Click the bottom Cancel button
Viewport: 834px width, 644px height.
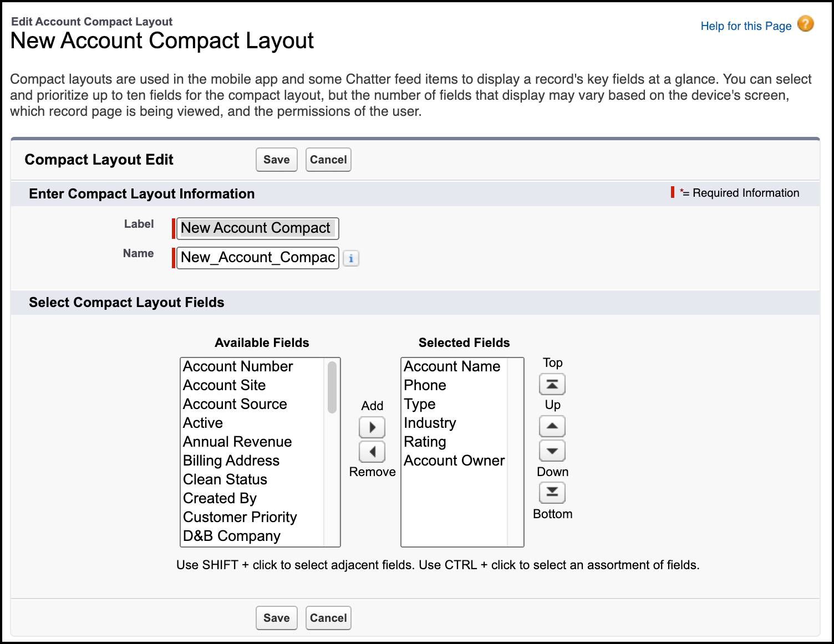328,618
